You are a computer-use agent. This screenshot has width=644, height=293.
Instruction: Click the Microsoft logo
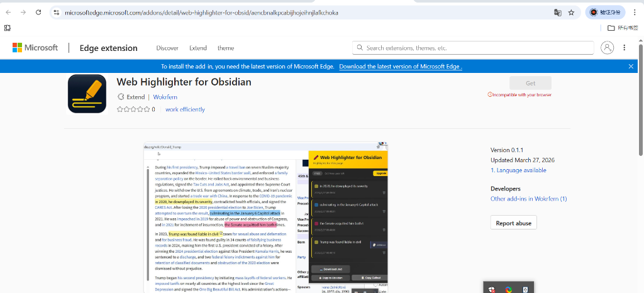(x=35, y=48)
